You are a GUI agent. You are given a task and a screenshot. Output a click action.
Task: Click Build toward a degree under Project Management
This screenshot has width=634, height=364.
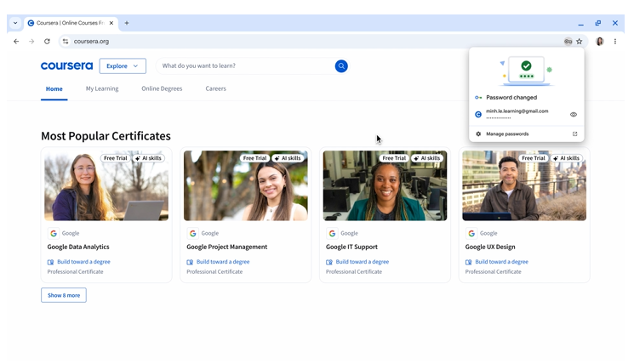pyautogui.click(x=223, y=262)
